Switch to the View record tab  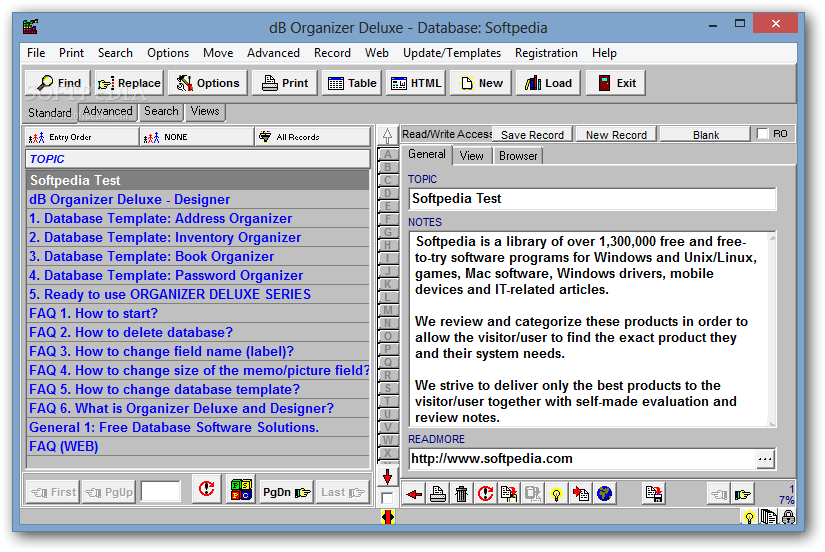pos(471,156)
